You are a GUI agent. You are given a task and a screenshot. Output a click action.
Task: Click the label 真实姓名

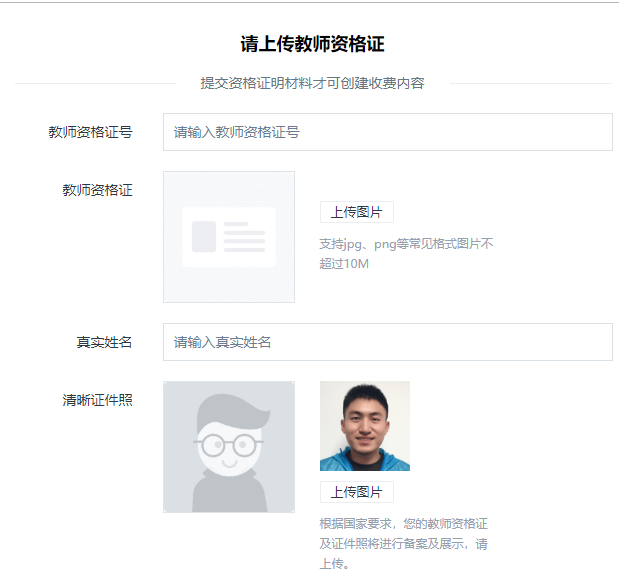pyautogui.click(x=104, y=342)
